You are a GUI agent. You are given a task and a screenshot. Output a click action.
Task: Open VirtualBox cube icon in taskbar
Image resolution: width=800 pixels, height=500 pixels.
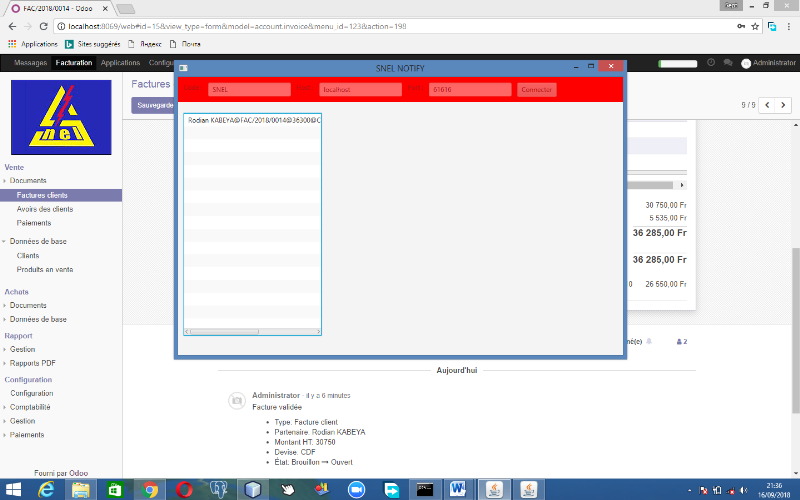tap(253, 490)
